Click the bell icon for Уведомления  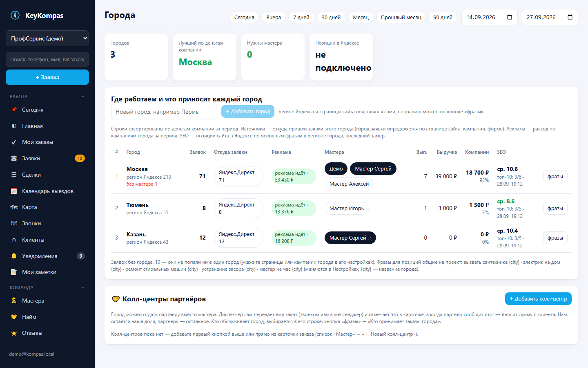coord(14,256)
